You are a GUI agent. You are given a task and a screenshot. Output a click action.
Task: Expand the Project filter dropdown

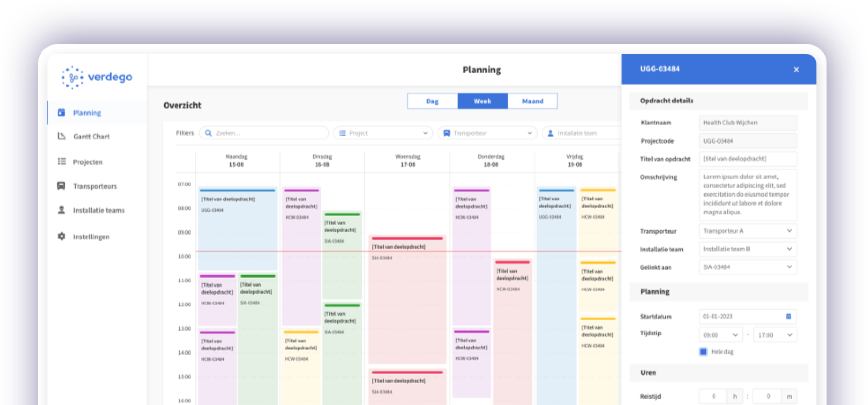383,133
